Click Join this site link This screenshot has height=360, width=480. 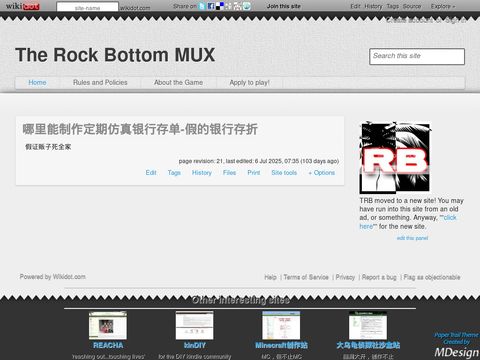tap(284, 6)
